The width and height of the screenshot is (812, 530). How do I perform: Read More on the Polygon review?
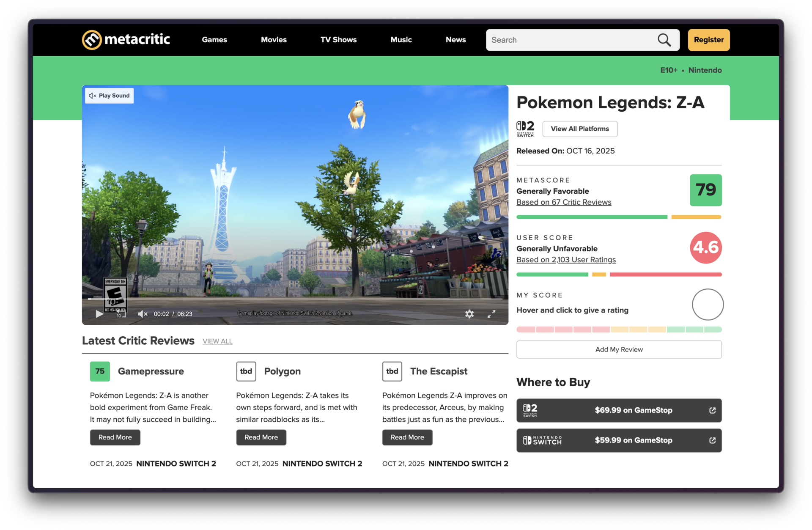[x=261, y=437]
